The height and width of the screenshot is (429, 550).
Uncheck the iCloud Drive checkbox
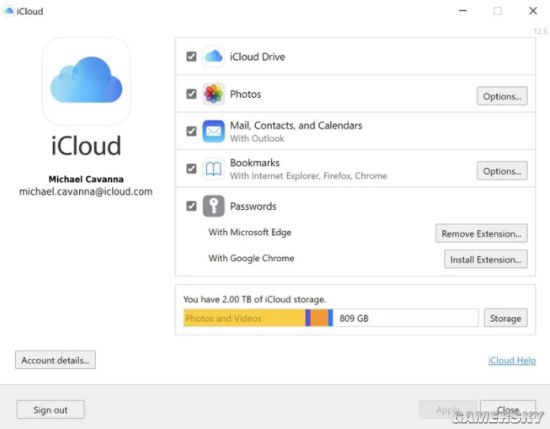click(191, 56)
